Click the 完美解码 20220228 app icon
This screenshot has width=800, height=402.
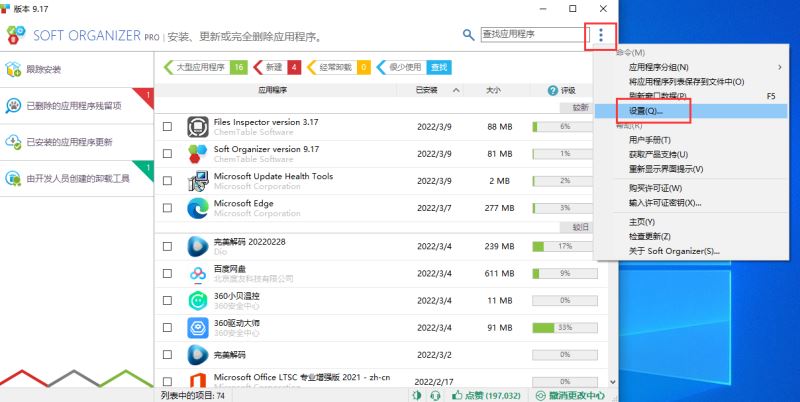click(x=197, y=246)
